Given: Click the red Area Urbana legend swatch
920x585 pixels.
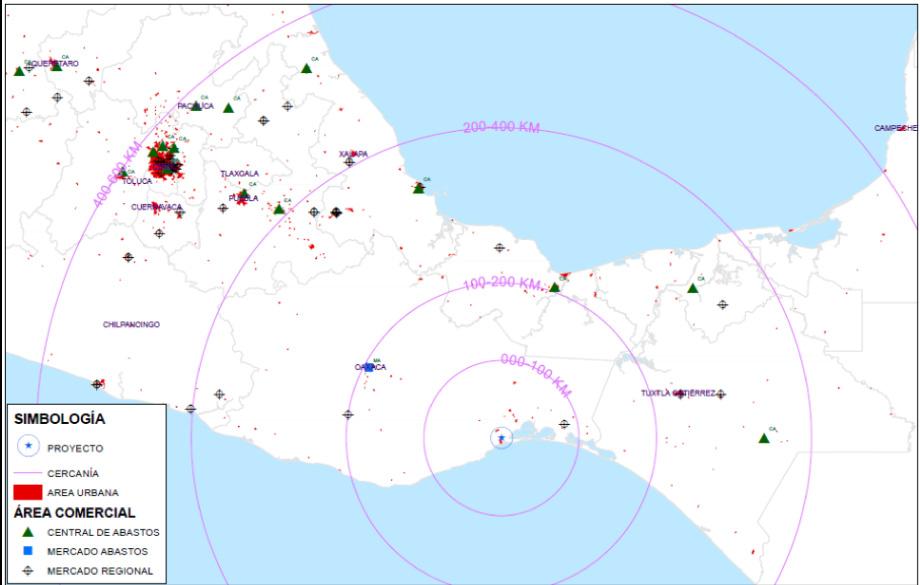Looking at the screenshot, I should tap(28, 492).
